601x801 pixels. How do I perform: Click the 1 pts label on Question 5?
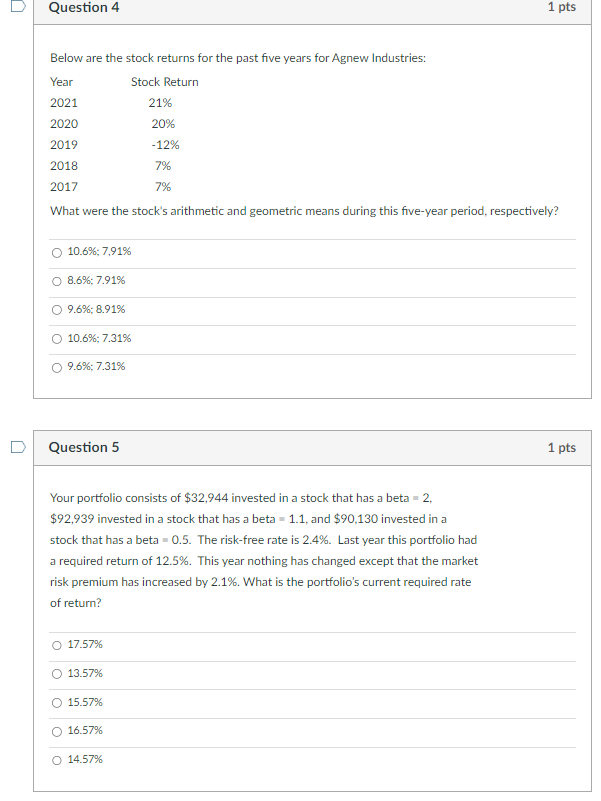click(x=560, y=448)
